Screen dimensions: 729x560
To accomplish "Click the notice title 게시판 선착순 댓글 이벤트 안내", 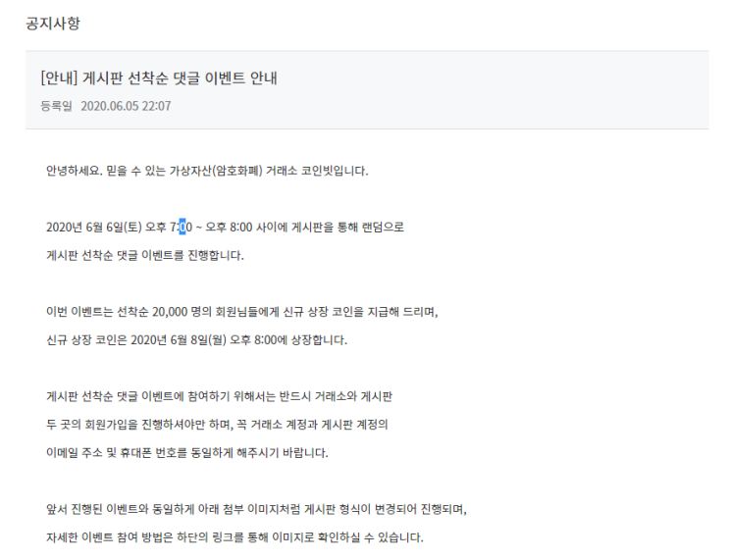I will 159,77.
